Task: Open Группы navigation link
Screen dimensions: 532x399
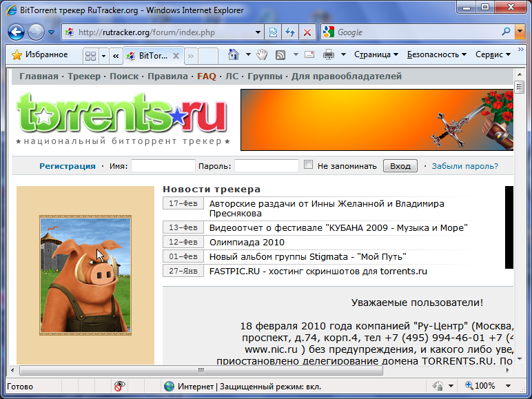Action: coord(265,76)
